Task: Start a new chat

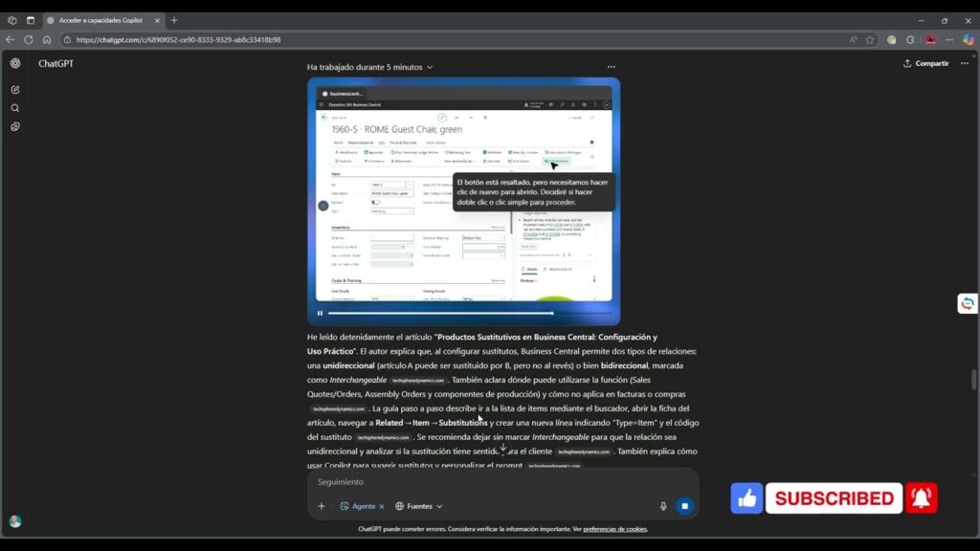Action: click(15, 90)
